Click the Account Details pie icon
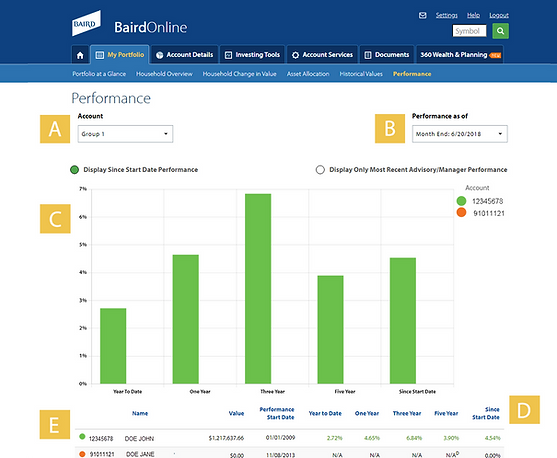Screen dimensions: 557x458 click(159, 55)
